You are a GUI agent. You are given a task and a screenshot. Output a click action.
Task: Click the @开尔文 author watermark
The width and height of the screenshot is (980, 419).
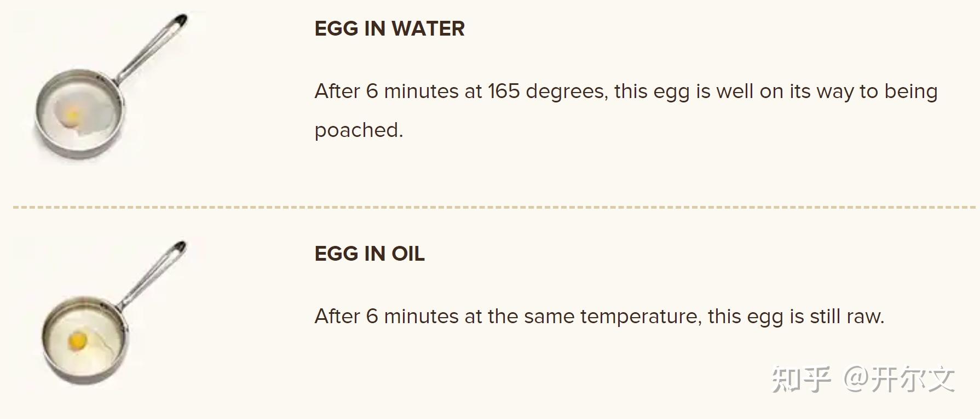[900, 379]
